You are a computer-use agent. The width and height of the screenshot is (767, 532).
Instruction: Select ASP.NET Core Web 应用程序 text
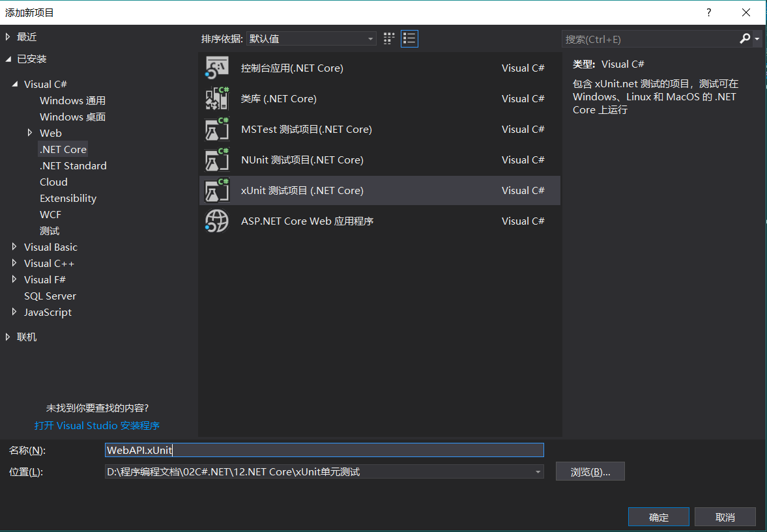307,221
